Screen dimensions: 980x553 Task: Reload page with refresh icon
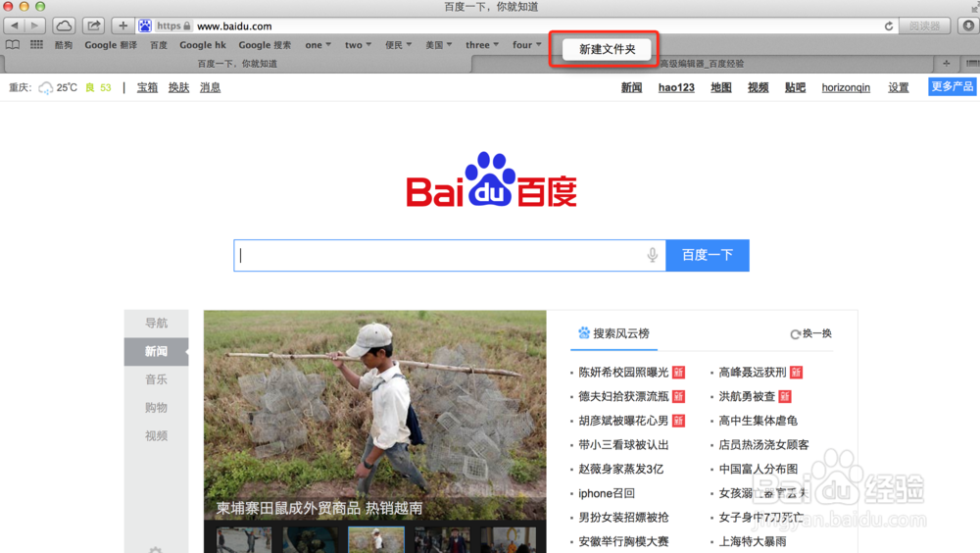(x=888, y=26)
